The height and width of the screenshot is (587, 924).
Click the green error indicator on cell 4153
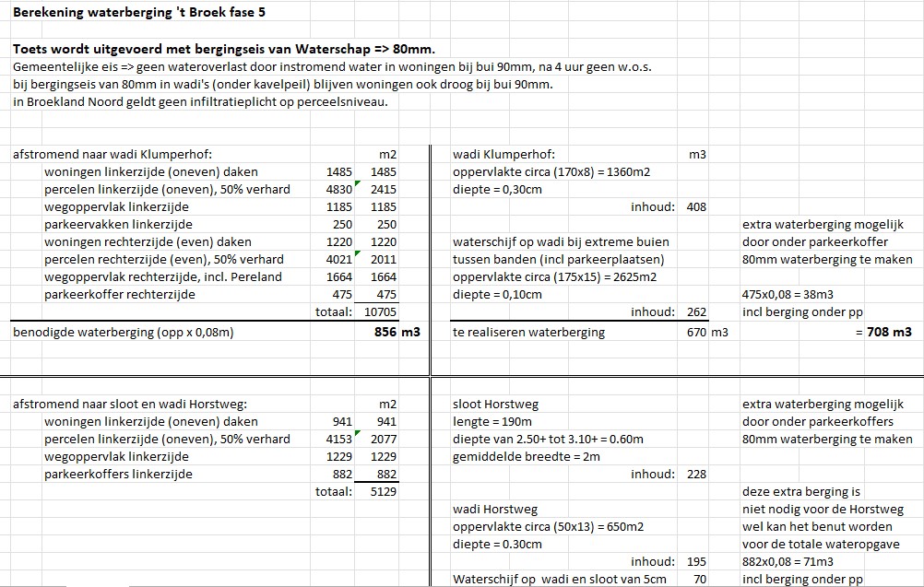[355, 434]
